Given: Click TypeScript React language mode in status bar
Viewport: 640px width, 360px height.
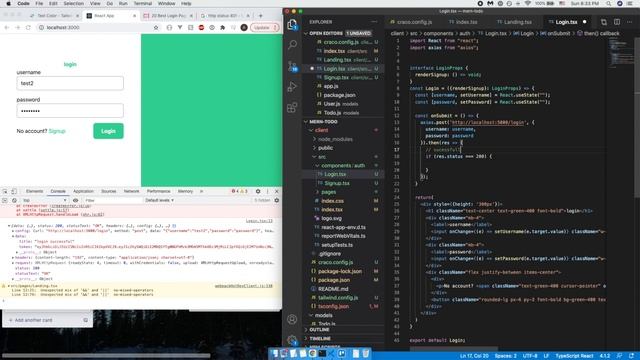Looking at the screenshot, I should 574,356.
